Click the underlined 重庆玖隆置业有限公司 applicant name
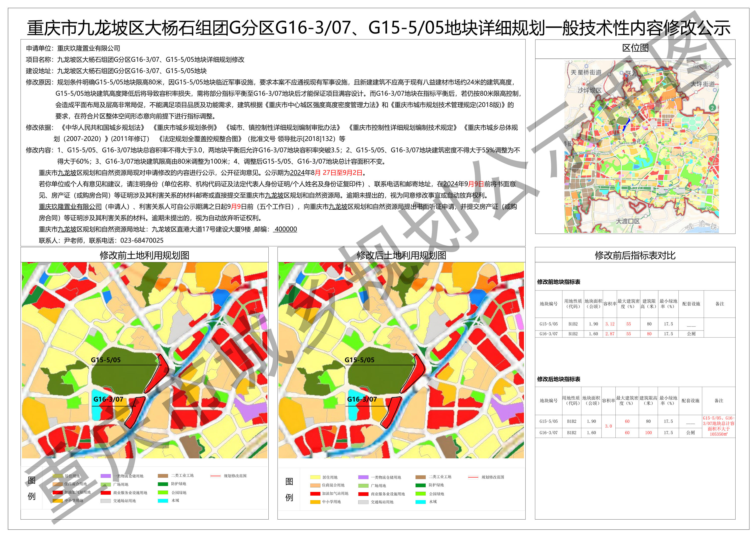756x535 pixels. pyautogui.click(x=71, y=206)
